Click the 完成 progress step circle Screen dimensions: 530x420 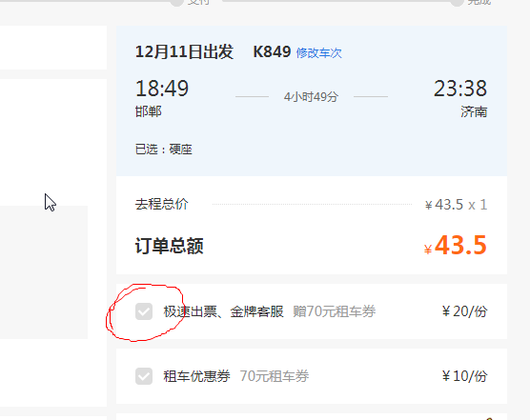coord(457,2)
